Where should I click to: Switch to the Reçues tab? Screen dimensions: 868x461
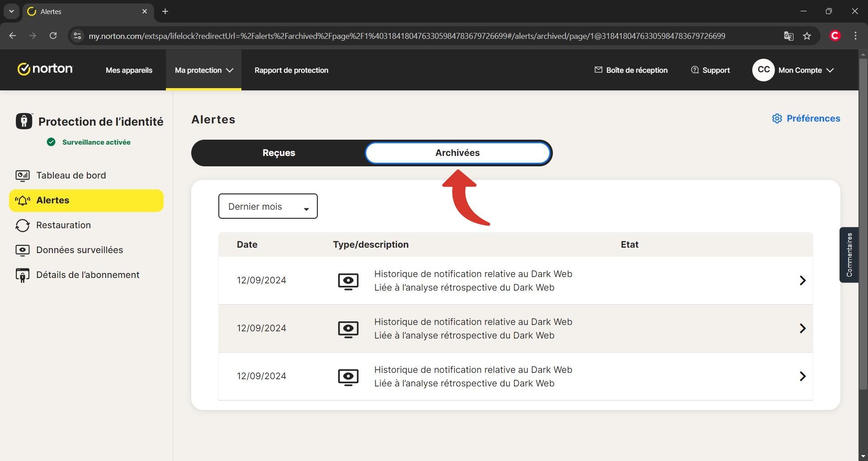(278, 153)
